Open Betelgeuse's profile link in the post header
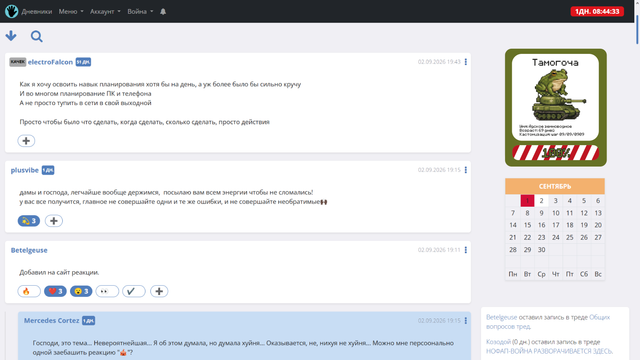The image size is (640, 360). point(29,250)
